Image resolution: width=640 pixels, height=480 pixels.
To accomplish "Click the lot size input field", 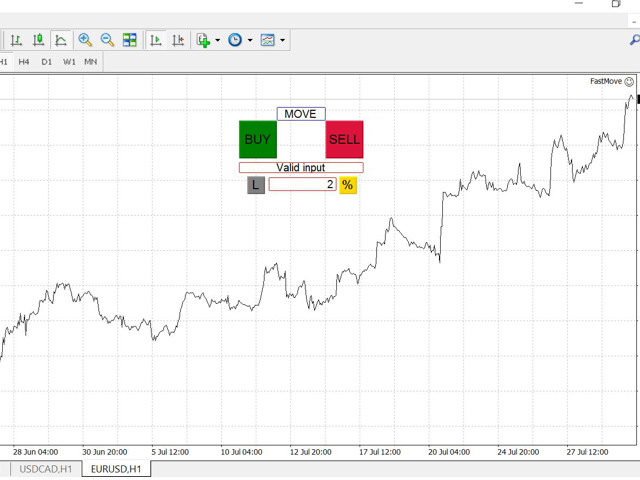I will click(302, 185).
